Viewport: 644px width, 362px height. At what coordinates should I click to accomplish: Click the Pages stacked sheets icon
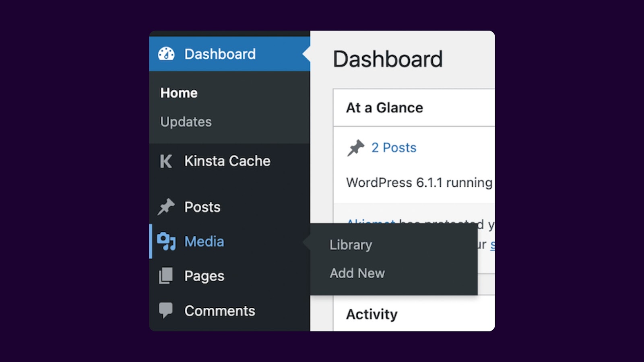165,276
